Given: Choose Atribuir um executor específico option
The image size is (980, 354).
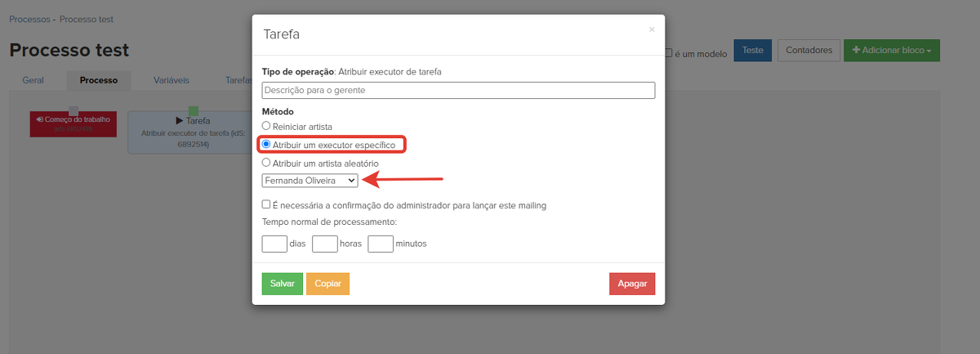Looking at the screenshot, I should [x=265, y=145].
